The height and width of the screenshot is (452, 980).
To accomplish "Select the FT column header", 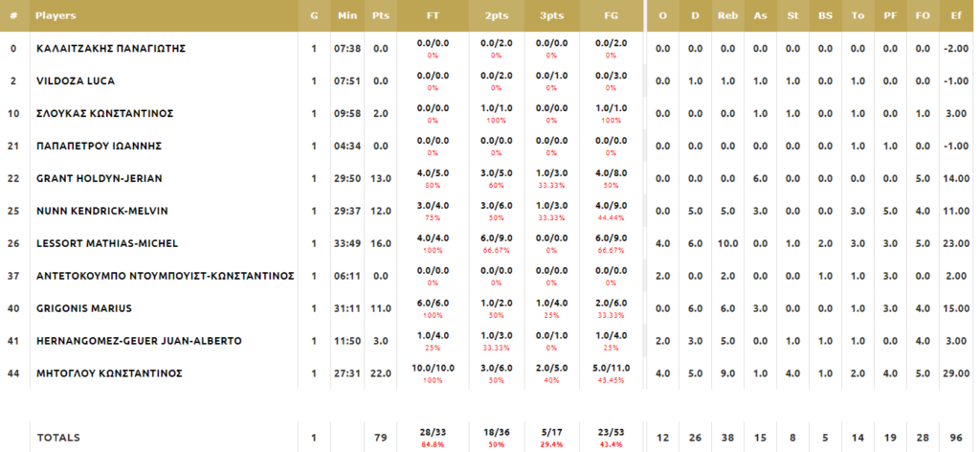I will coord(433,16).
